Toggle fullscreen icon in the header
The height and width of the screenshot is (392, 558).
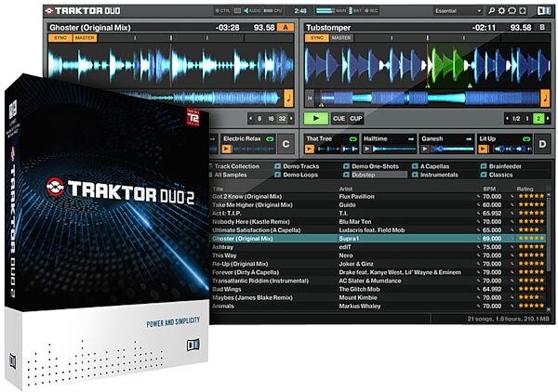pyautogui.click(x=523, y=10)
